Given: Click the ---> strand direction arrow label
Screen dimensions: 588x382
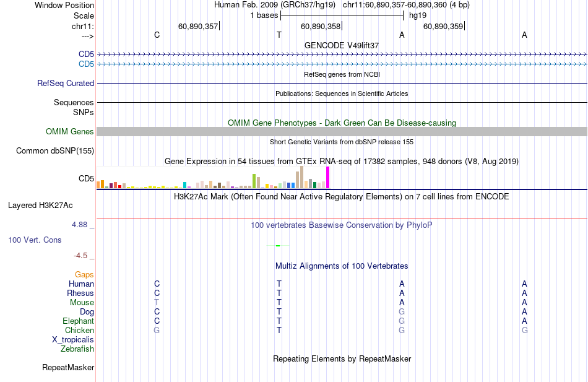Looking at the screenshot, I should (88, 36).
